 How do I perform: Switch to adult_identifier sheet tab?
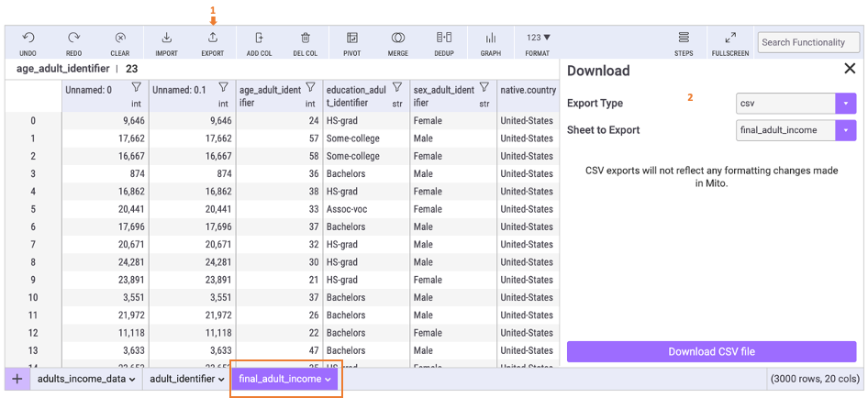(x=183, y=379)
